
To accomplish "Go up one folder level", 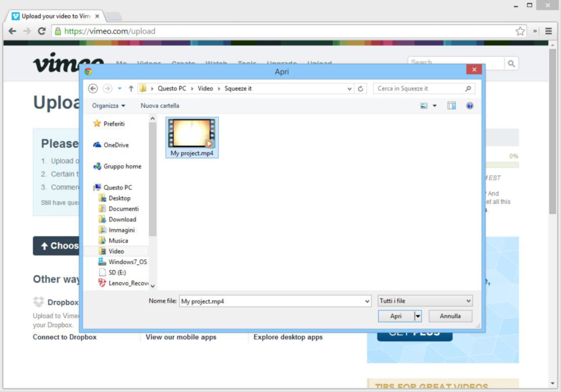I will point(131,88).
